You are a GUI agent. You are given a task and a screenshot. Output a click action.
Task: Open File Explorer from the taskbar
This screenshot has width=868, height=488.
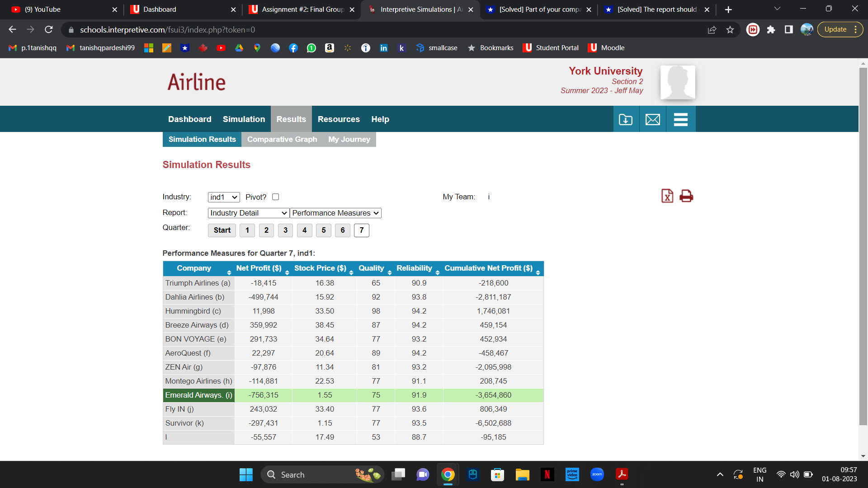click(x=522, y=474)
